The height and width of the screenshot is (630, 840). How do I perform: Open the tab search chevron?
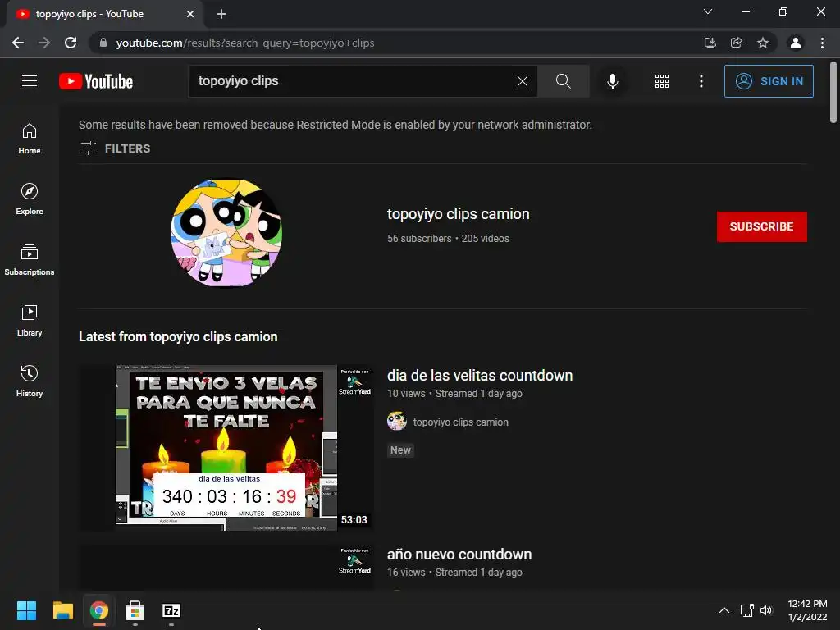(708, 11)
